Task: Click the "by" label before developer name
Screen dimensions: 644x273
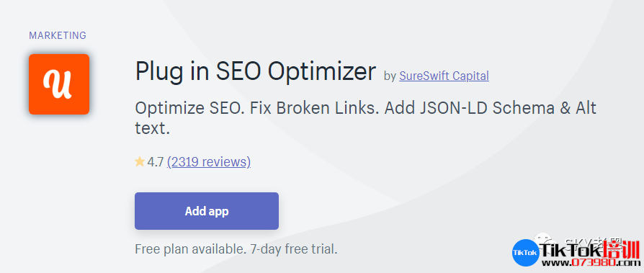Action: pyautogui.click(x=390, y=76)
